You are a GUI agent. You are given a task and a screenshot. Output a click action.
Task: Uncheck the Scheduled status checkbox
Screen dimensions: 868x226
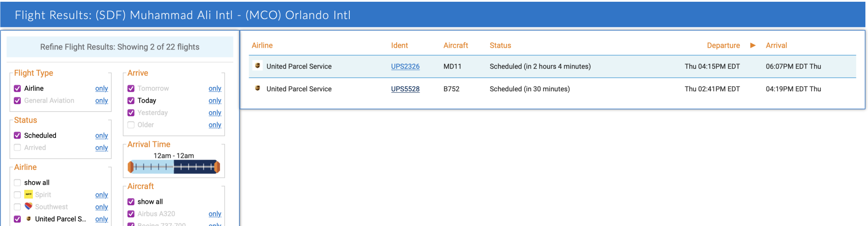pos(17,136)
